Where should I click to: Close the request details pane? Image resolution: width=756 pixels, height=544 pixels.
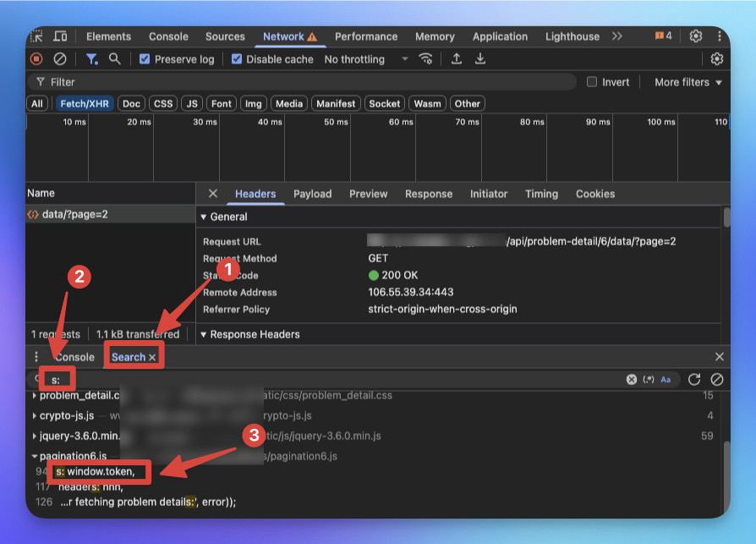coord(212,194)
